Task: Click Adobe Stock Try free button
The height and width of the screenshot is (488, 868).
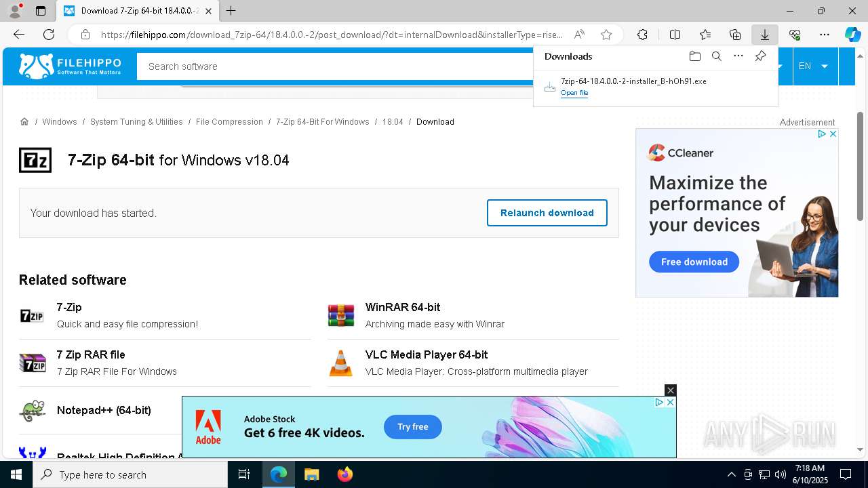Action: click(413, 427)
